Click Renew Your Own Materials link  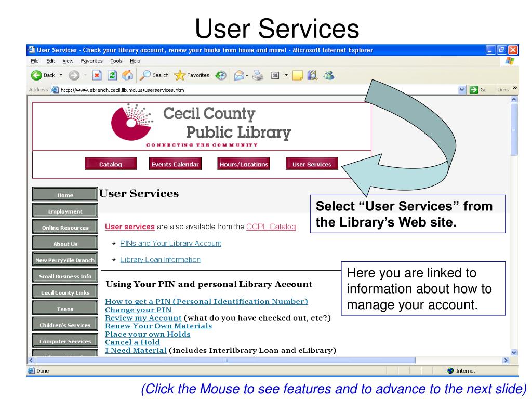pos(158,326)
